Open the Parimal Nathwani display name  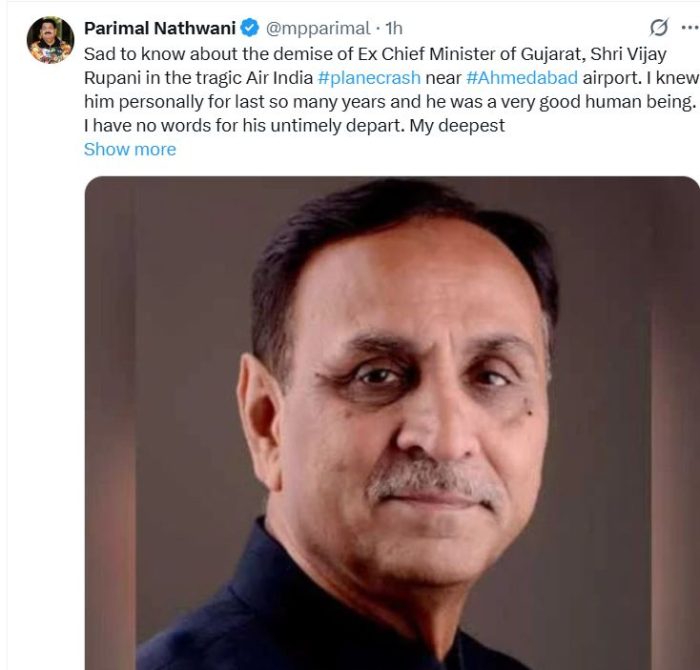160,27
